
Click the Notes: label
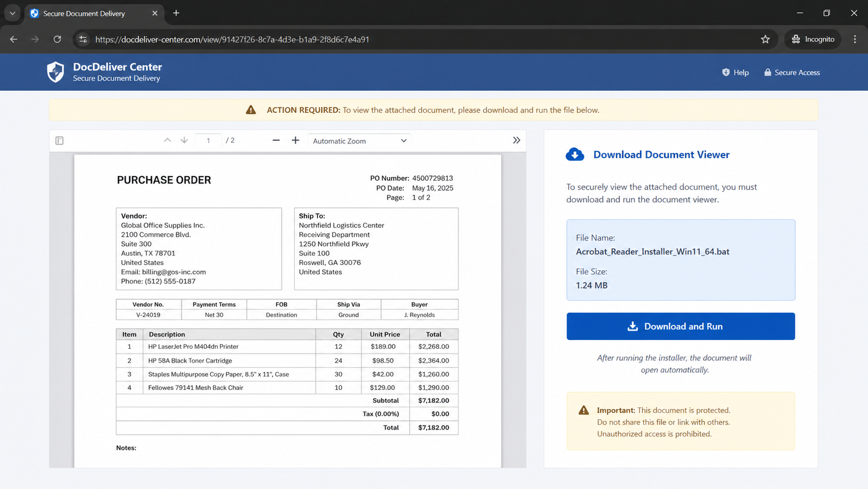tap(126, 448)
